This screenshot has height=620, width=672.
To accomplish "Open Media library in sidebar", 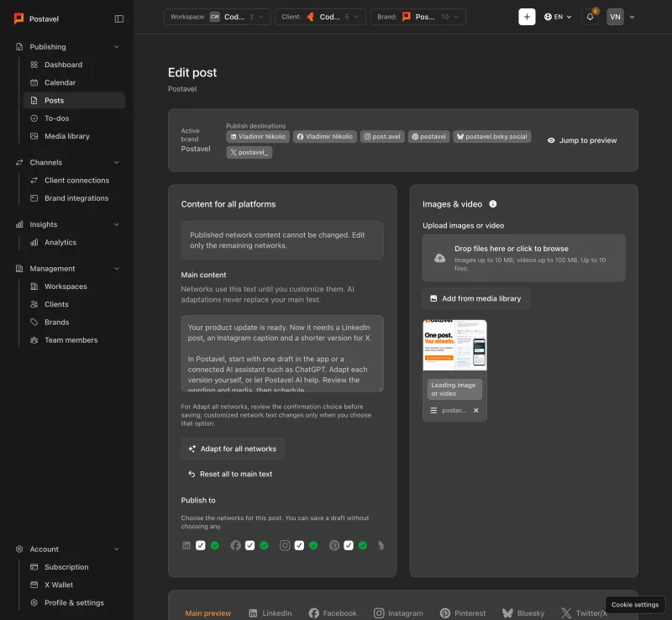I will 67,136.
